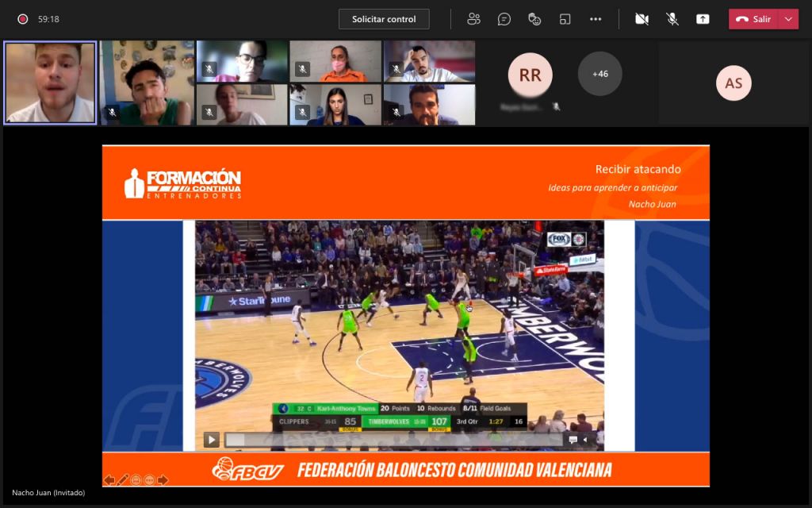The height and width of the screenshot is (508, 812).
Task: Select the speaking presenter's video thumbnail
Action: tap(50, 83)
